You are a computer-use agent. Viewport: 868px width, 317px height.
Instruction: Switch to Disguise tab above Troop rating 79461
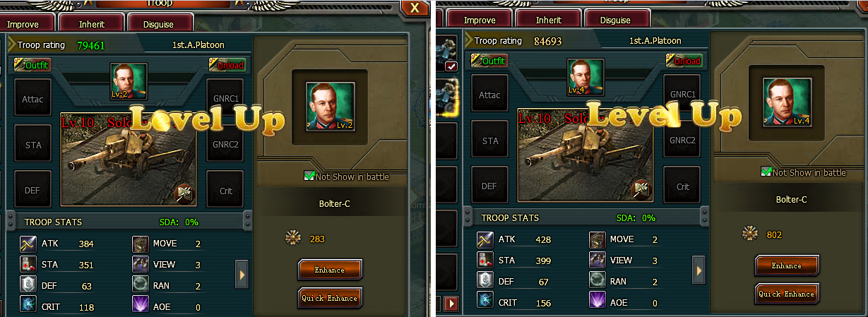tap(159, 23)
